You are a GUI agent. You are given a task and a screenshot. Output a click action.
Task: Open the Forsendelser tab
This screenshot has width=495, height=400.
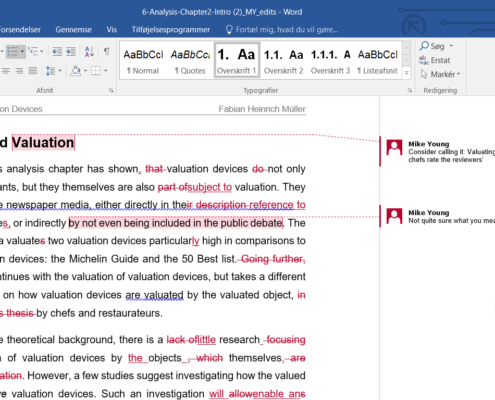20,30
